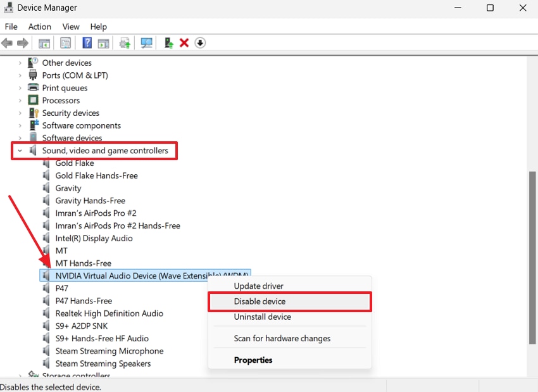Click Show/Hide Console Tree toolbar icon
Image resolution: width=538 pixels, height=392 pixels.
(44, 43)
